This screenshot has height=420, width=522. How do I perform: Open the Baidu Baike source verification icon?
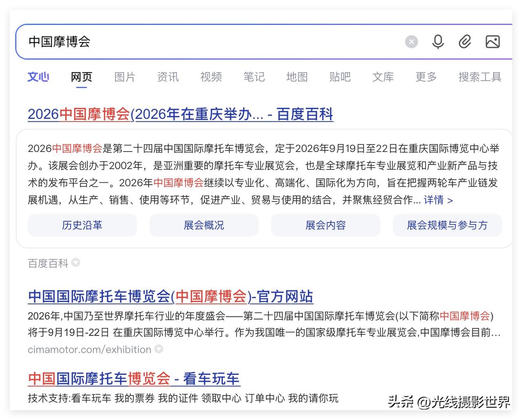tap(76, 263)
